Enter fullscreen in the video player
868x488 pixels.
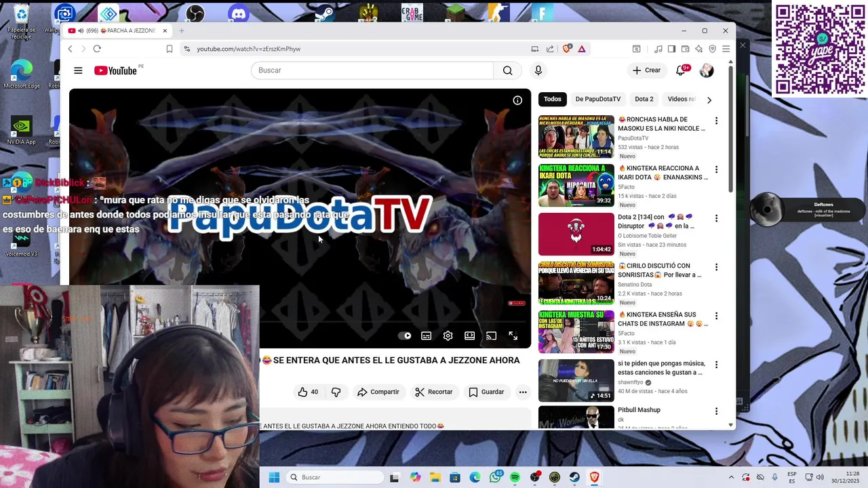(513, 335)
